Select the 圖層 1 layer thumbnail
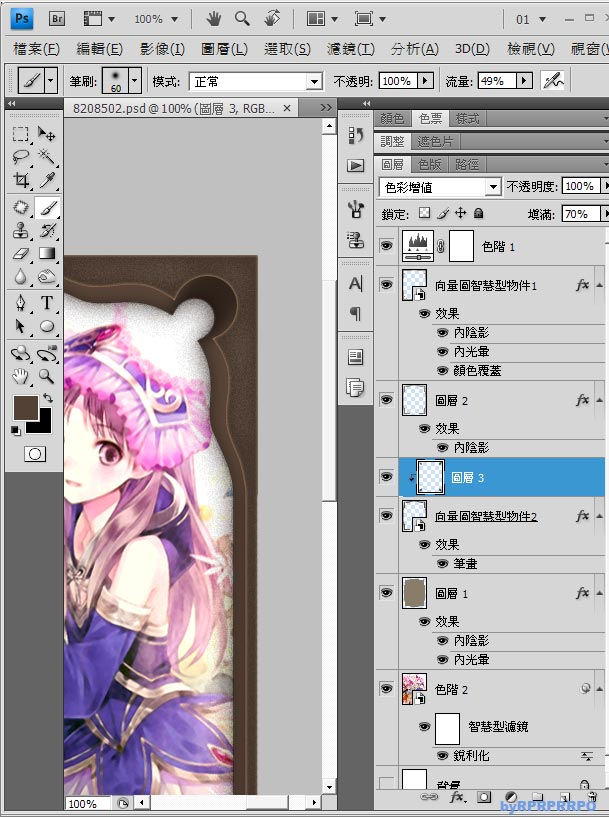 415,592
